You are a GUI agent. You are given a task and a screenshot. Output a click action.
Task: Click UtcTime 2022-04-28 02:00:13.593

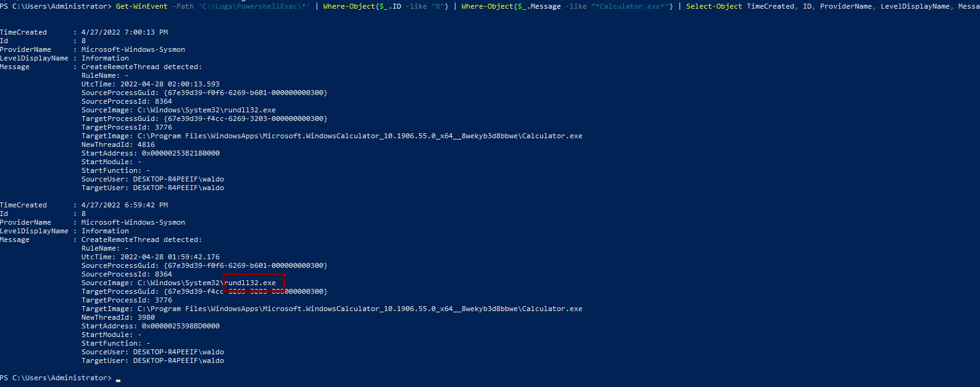pos(170,84)
